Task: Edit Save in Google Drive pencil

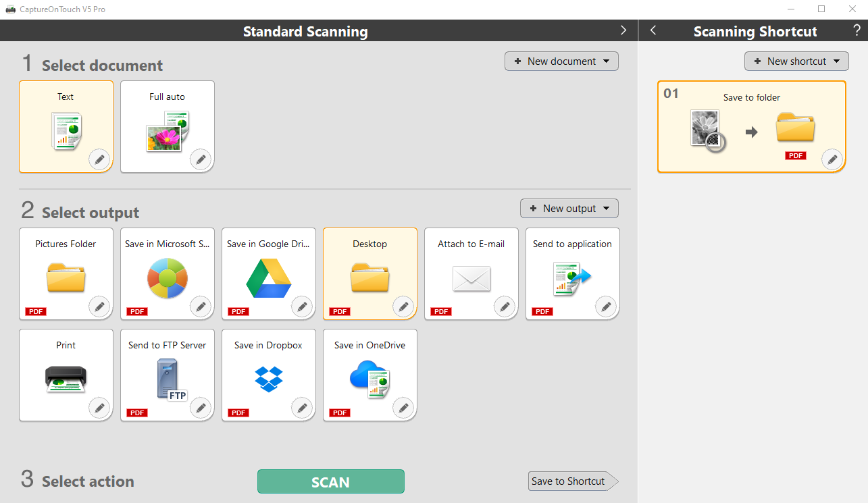Action: [x=302, y=307]
